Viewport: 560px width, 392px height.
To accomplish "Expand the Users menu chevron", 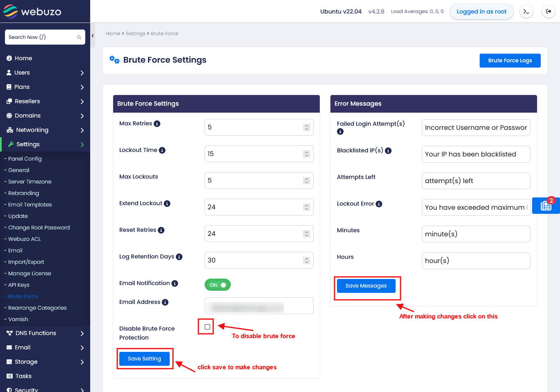I will click(x=82, y=73).
